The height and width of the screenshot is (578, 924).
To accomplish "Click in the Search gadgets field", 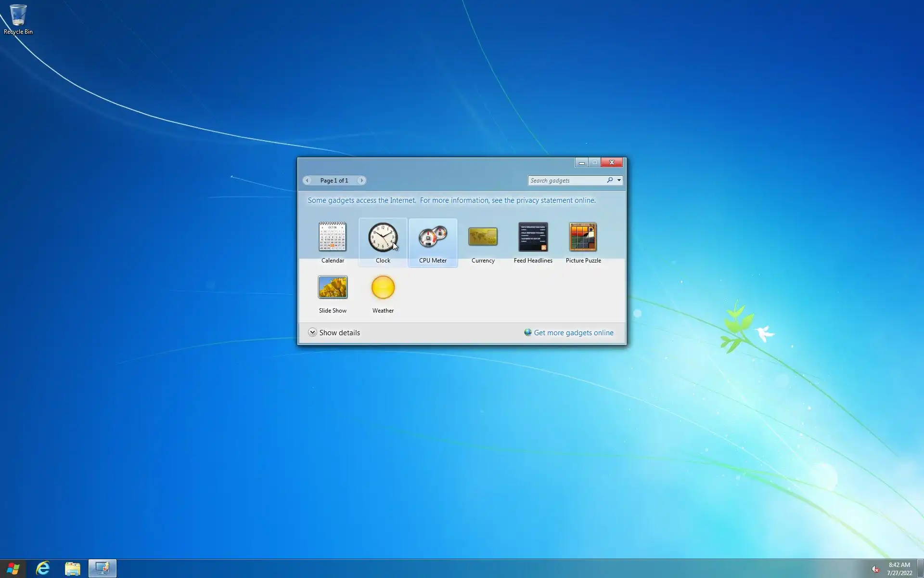I will click(566, 180).
